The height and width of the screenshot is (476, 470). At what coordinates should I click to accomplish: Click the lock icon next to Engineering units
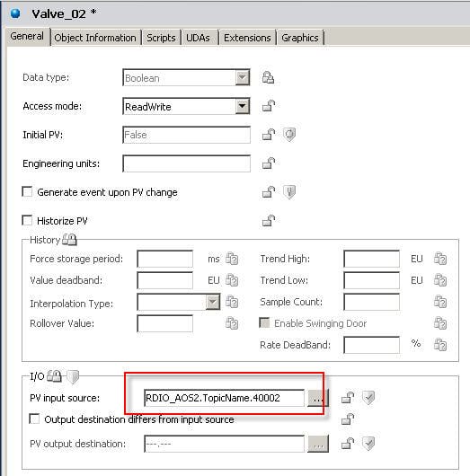[269, 163]
